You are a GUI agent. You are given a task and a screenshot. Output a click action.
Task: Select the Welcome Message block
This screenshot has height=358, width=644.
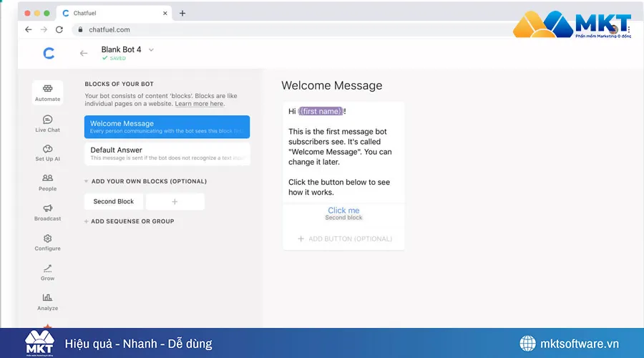pos(167,127)
